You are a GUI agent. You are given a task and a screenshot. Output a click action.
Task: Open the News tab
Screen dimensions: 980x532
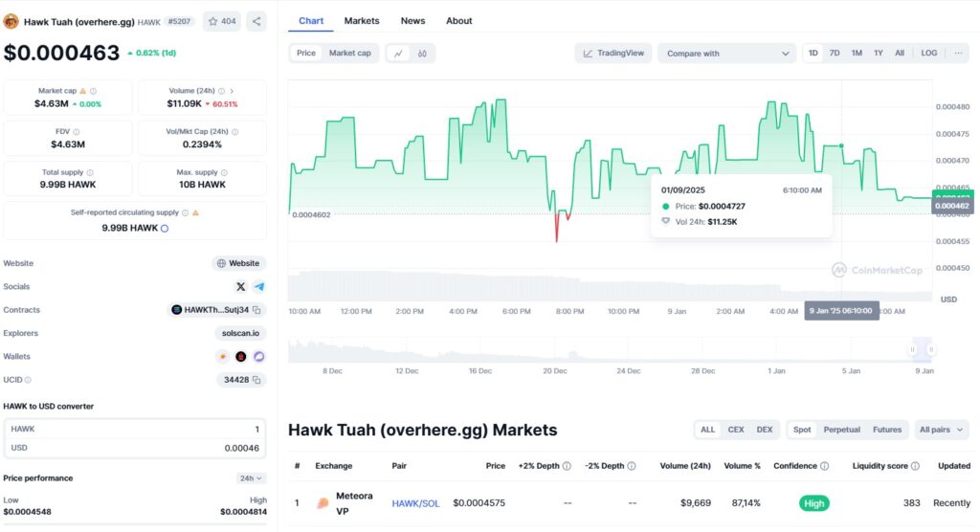(x=412, y=21)
